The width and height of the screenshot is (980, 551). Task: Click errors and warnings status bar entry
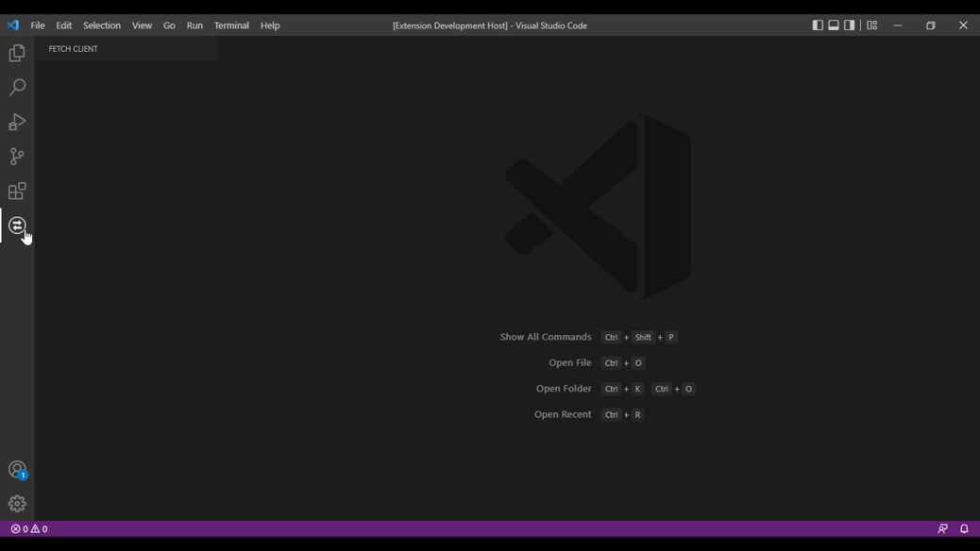click(x=29, y=528)
